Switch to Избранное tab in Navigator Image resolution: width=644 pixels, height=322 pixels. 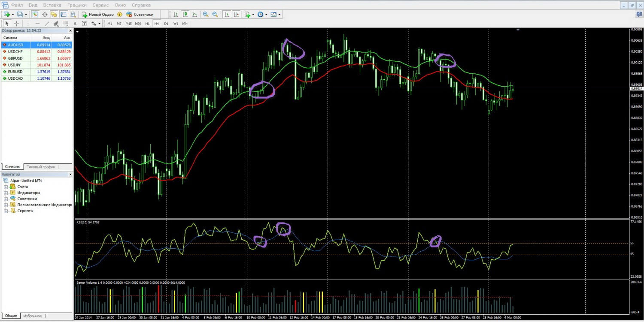[x=33, y=316]
